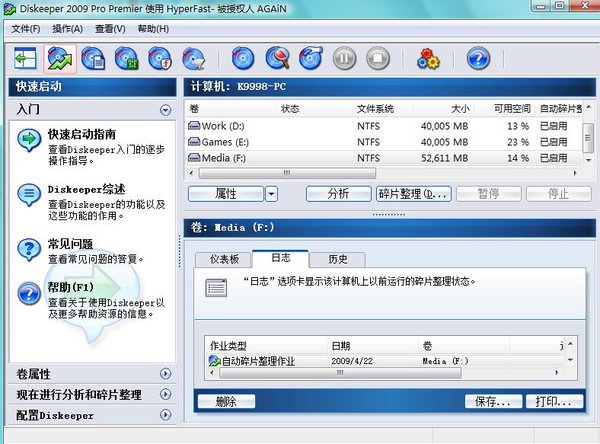The height and width of the screenshot is (444, 600).
Task: Click the boot-time defrag disk toolbar icon
Action: (194, 59)
